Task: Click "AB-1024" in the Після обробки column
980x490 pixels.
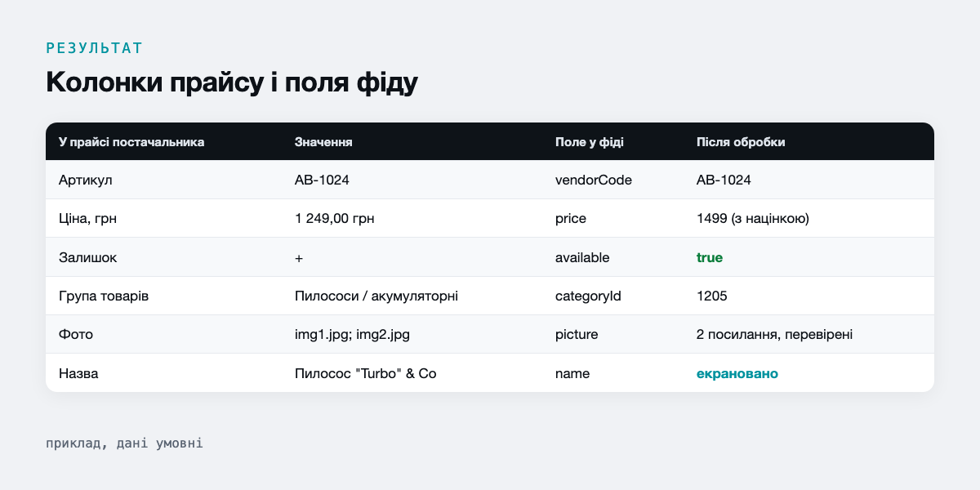Action: (724, 180)
